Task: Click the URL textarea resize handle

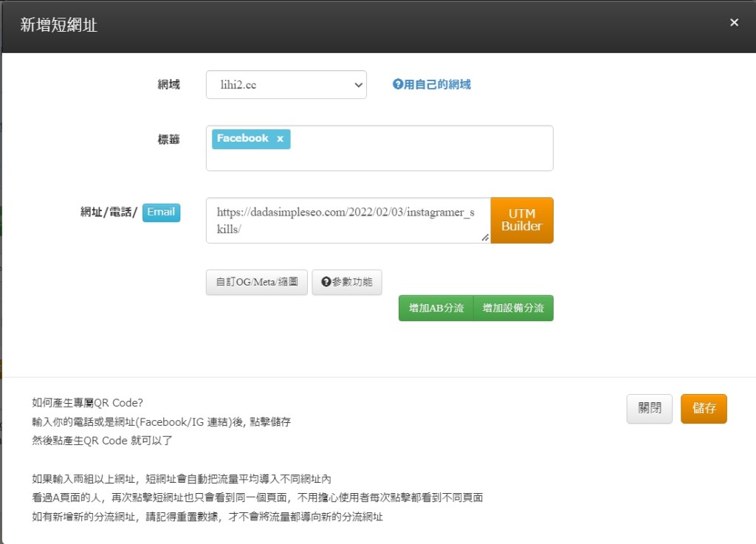Action: 485,237
